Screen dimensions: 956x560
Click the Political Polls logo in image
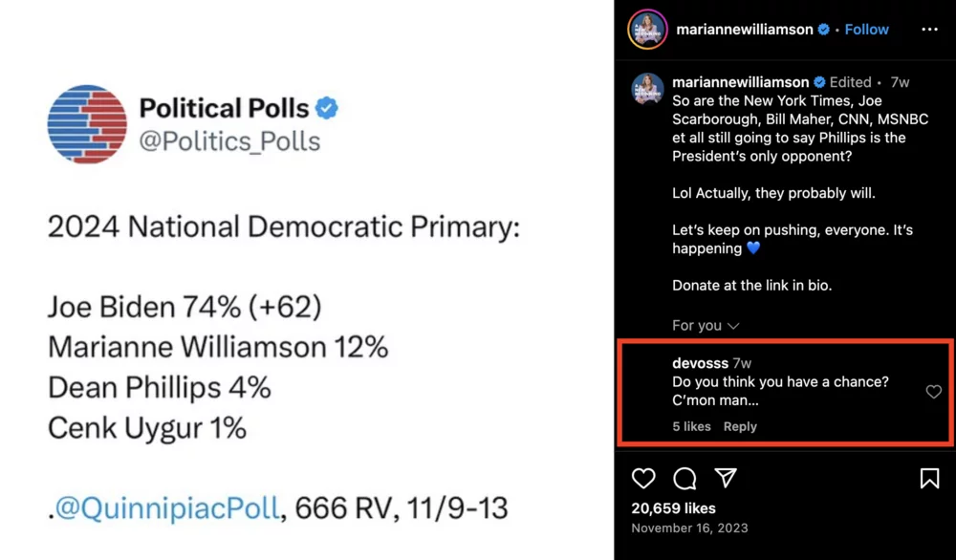(x=87, y=124)
